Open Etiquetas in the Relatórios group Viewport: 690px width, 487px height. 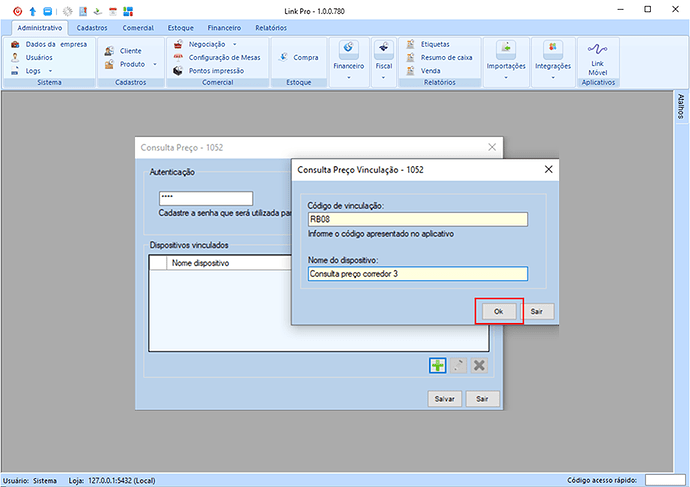point(428,44)
